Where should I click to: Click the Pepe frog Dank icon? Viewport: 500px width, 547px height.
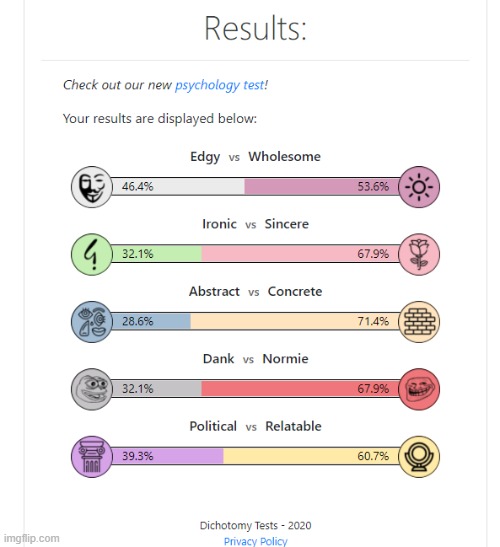[x=92, y=389]
